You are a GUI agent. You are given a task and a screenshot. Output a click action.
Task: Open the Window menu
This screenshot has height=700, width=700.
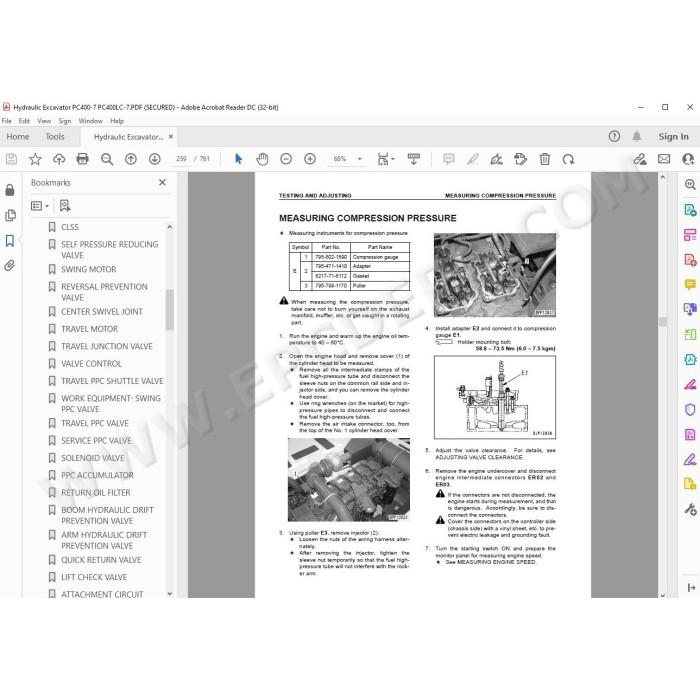(x=91, y=121)
